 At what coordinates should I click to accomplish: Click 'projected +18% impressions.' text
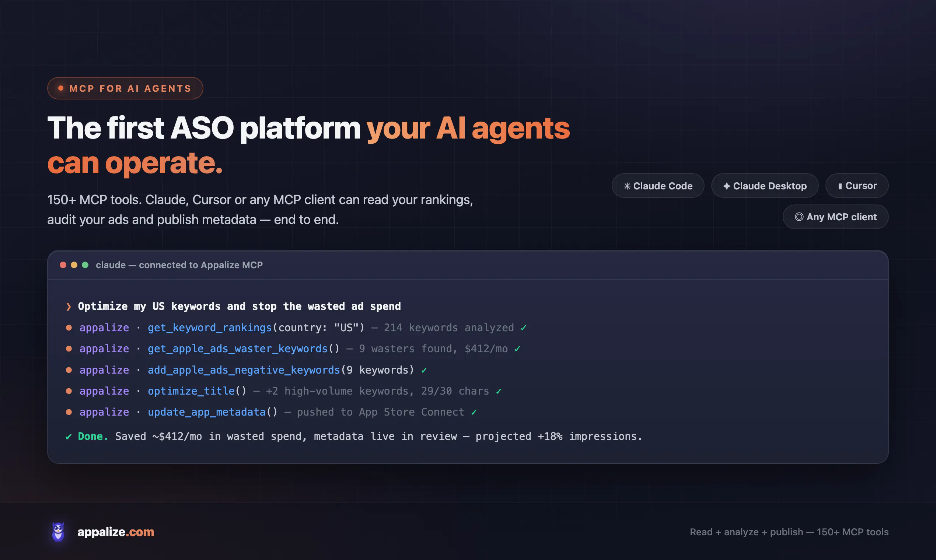(x=559, y=437)
